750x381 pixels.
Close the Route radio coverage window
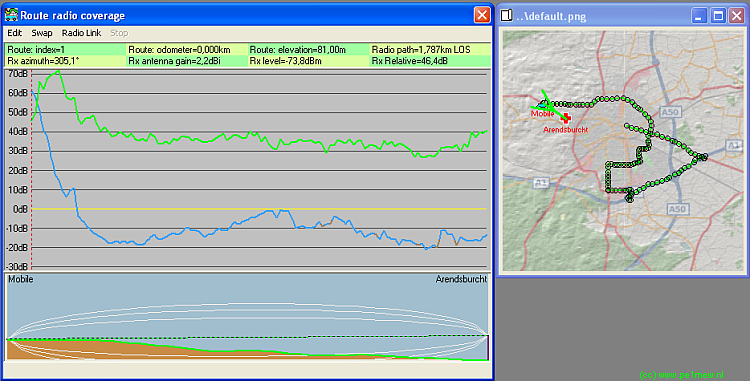click(482, 15)
